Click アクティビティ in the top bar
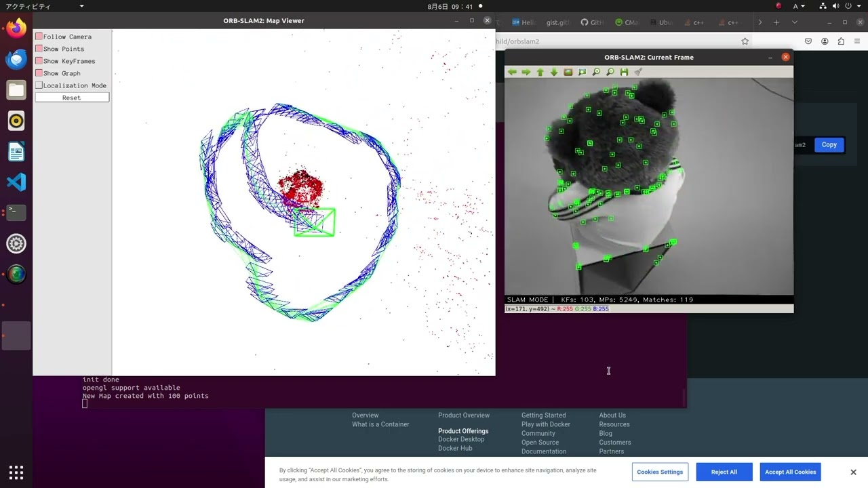 click(28, 6)
